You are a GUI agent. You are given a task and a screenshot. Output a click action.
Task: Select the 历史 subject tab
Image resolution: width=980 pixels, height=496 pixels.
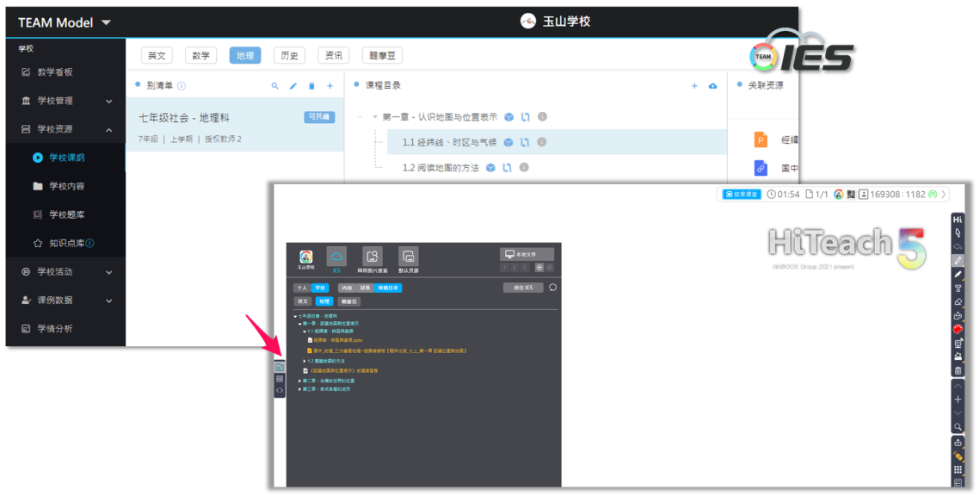pyautogui.click(x=290, y=55)
